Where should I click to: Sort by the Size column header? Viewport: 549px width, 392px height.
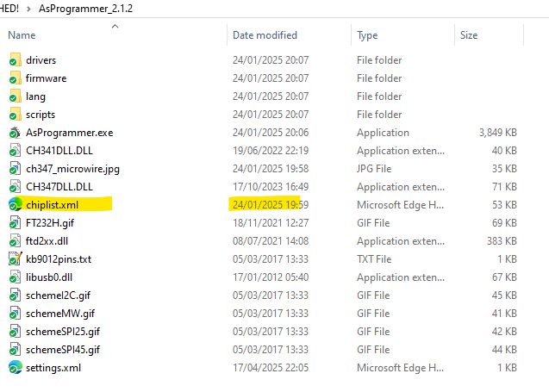tap(469, 35)
